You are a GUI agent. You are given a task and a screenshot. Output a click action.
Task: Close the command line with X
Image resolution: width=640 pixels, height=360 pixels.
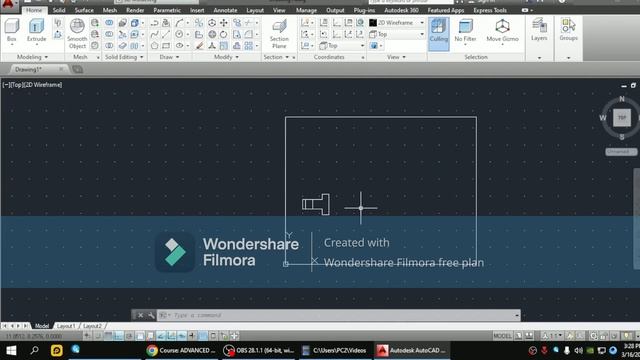pyautogui.click(x=140, y=315)
